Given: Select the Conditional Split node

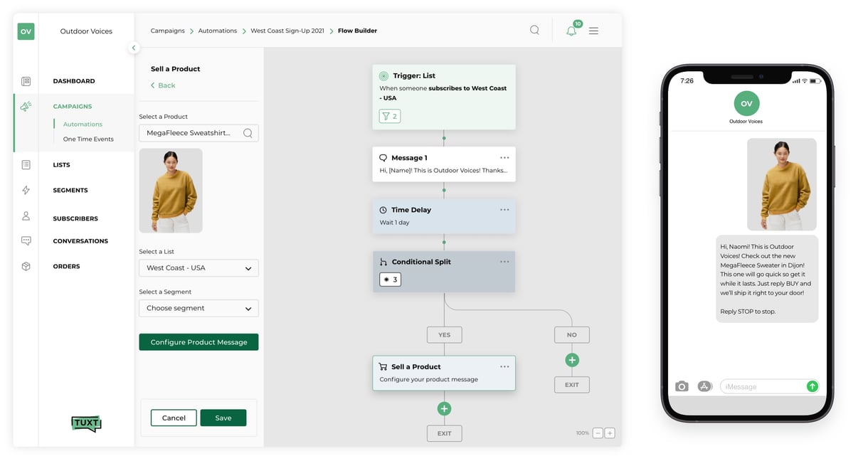Looking at the screenshot, I should coord(444,272).
